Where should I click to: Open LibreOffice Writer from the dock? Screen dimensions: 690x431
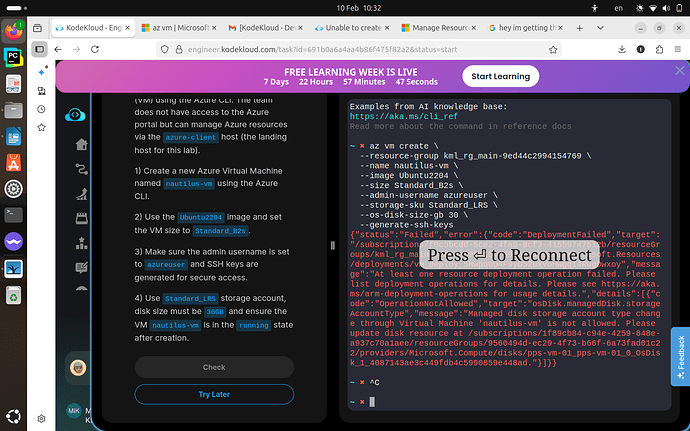(x=13, y=136)
